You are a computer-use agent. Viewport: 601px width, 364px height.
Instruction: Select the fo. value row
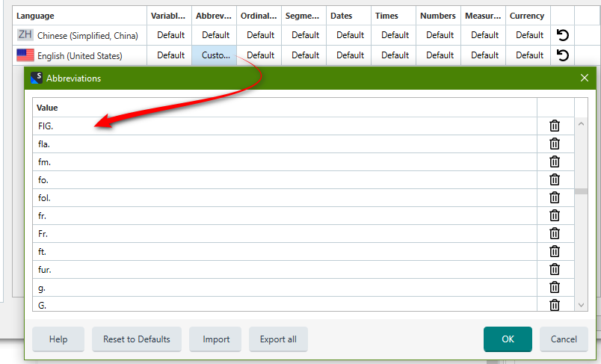click(284, 179)
